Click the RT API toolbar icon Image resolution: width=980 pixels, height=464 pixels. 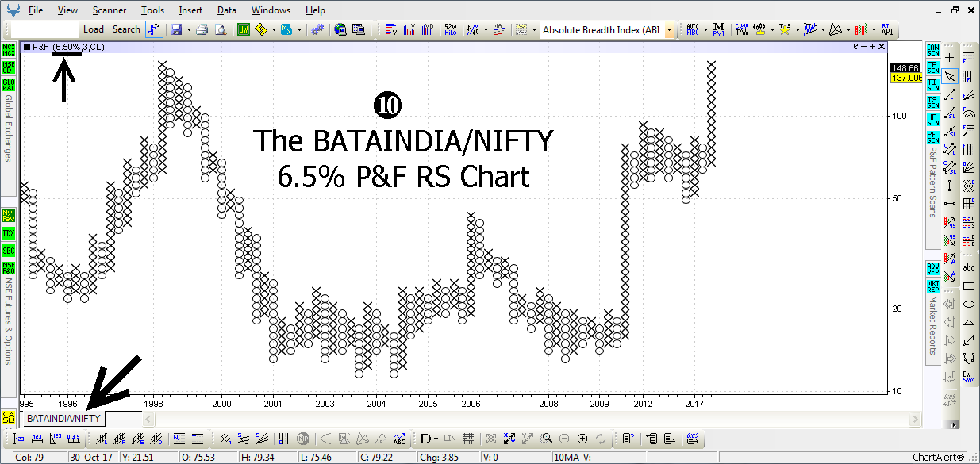click(886, 29)
